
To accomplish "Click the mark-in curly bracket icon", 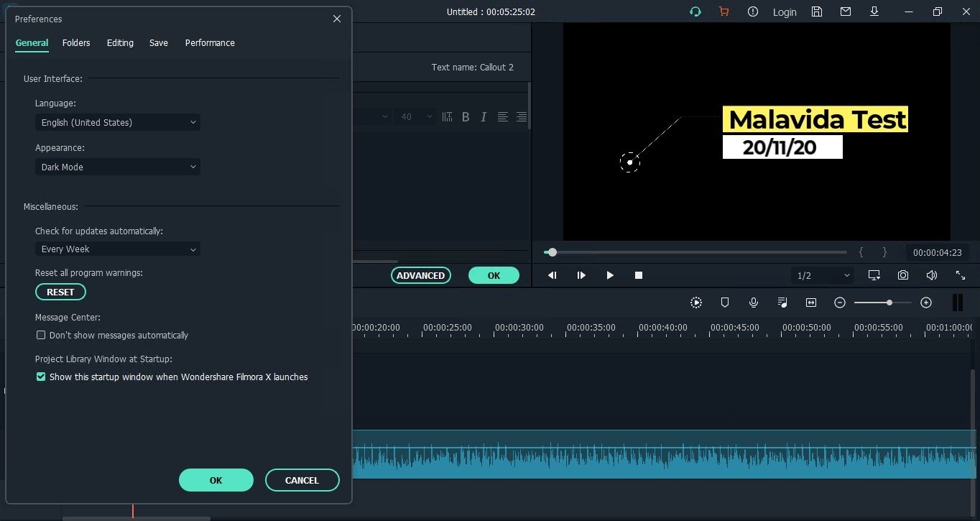I will [x=861, y=252].
